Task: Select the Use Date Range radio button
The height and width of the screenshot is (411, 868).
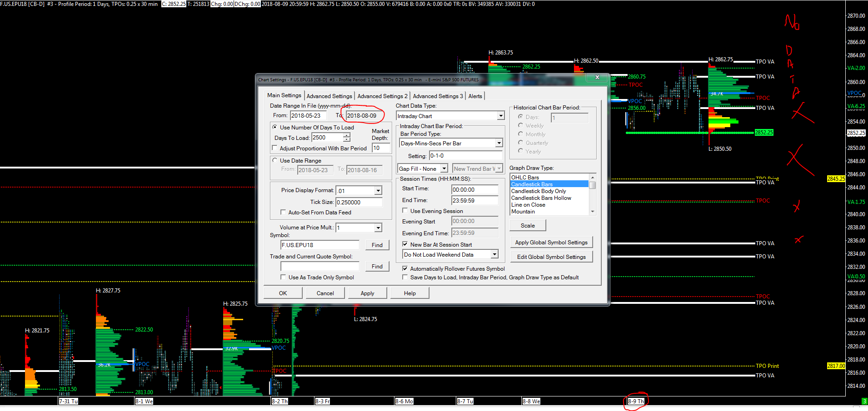Action: (x=275, y=160)
